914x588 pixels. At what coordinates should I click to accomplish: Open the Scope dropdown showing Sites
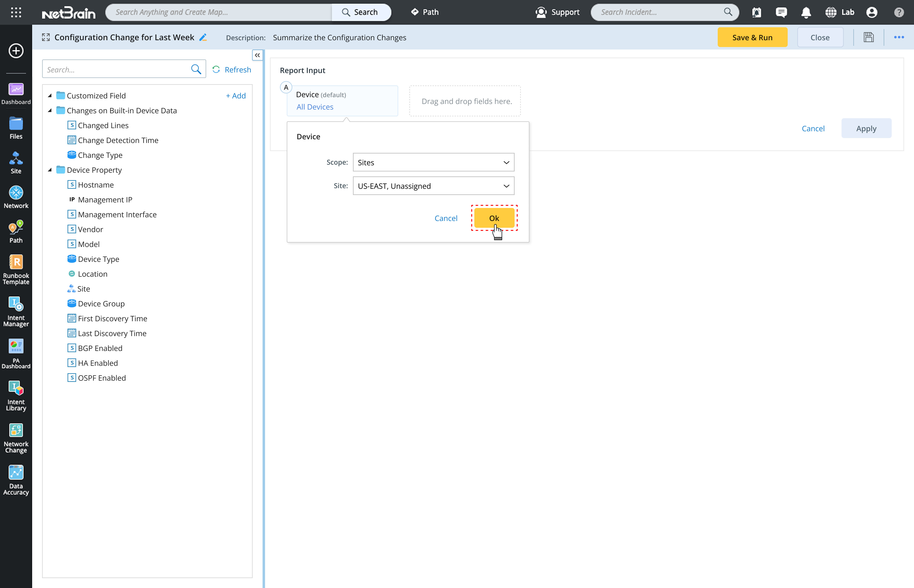(x=433, y=162)
